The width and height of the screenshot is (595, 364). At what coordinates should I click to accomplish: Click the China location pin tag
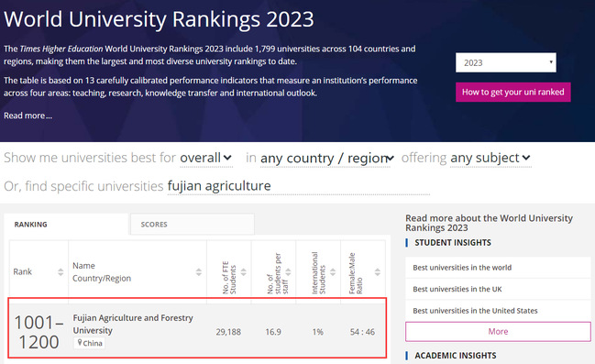click(x=90, y=343)
